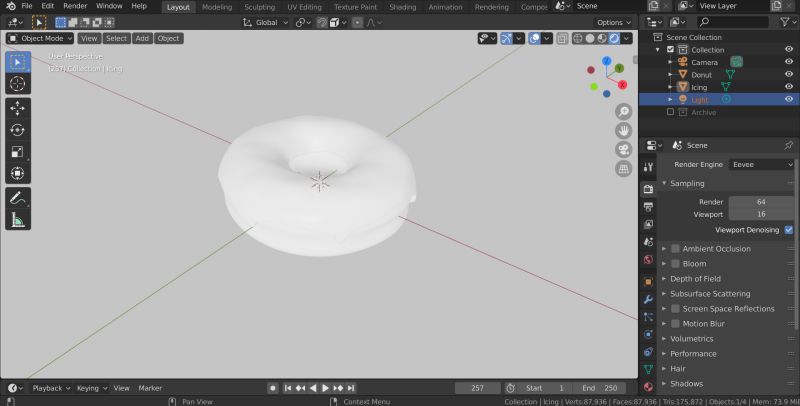800x406 pixels.
Task: Open the Output properties tab
Action: [648, 207]
